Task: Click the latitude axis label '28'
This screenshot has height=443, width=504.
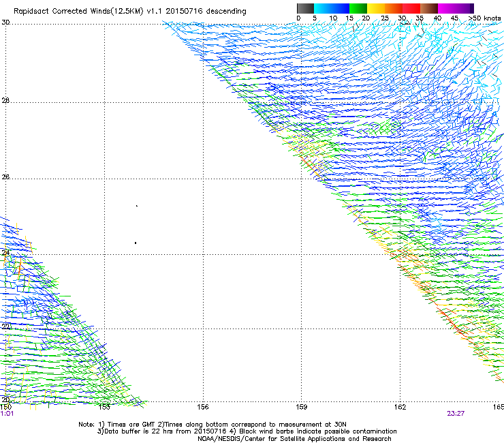Action: click(x=5, y=101)
